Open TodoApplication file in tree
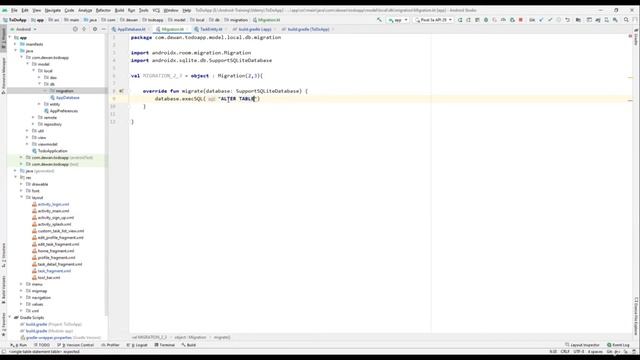640x360 pixels. [52, 151]
